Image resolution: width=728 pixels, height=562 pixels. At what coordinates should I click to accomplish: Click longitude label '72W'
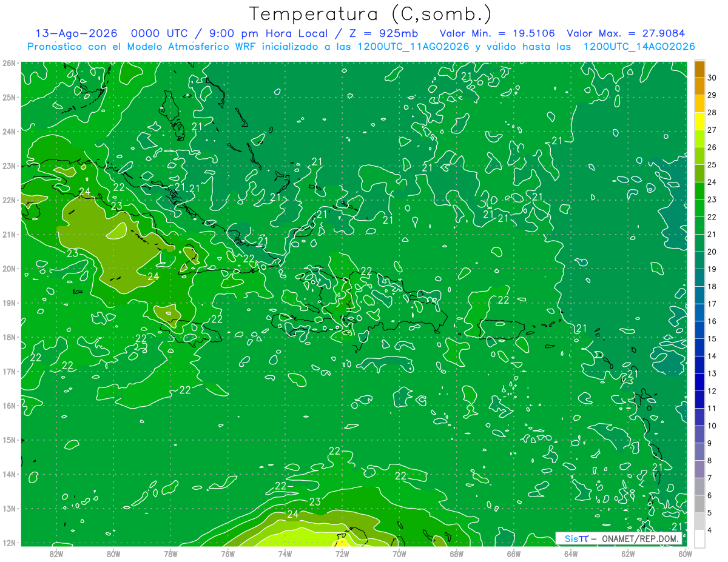tap(342, 554)
